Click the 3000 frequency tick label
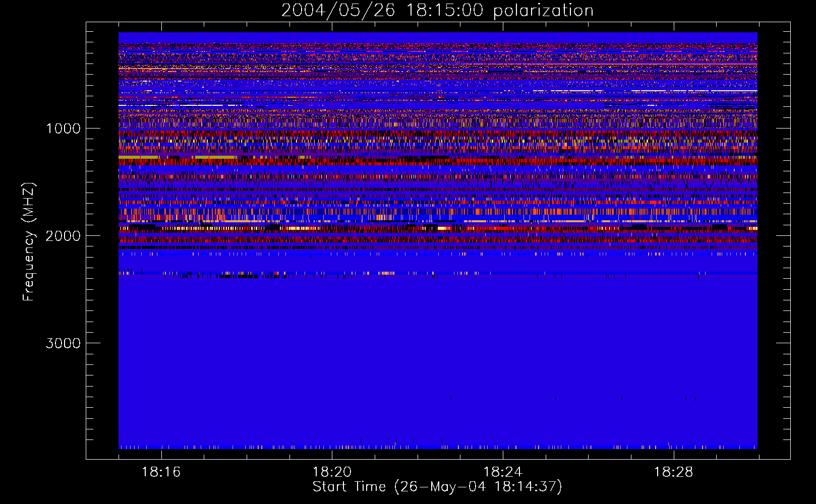 point(63,343)
